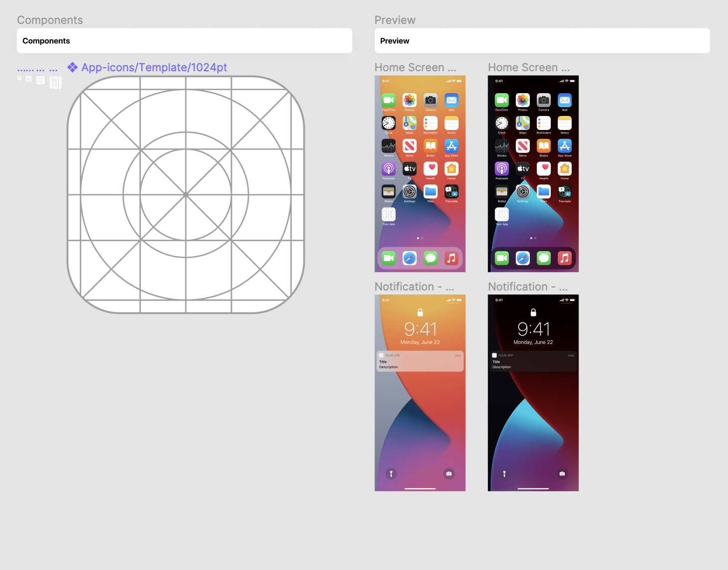Open the YOUR APP notification banner
Viewport: 728px width, 570px height.
click(420, 361)
